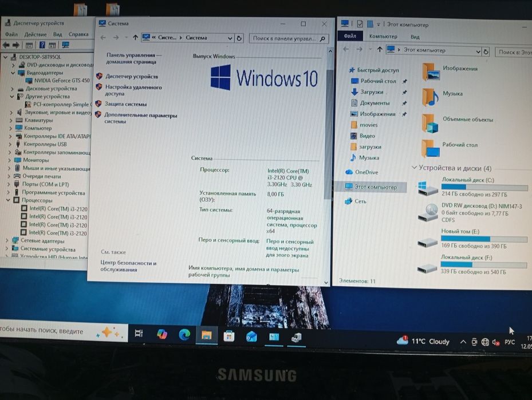532x400 pixels.
Task: Click the help icon in Device Manager toolbar
Action: 42,45
